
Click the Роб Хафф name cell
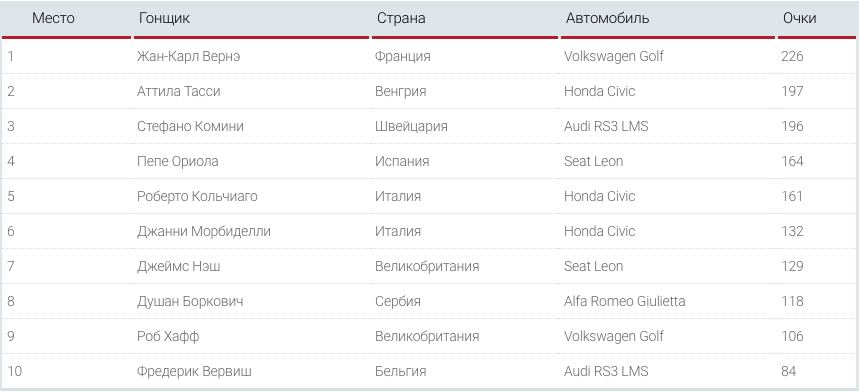click(168, 337)
